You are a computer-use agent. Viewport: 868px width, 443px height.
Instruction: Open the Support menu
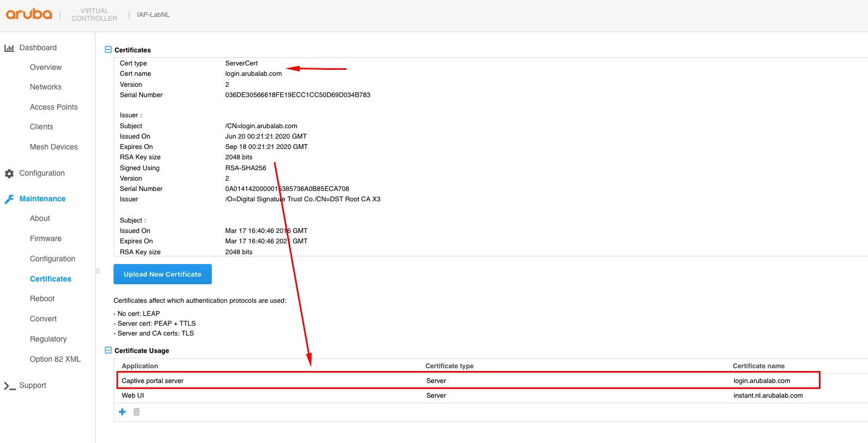tap(33, 385)
